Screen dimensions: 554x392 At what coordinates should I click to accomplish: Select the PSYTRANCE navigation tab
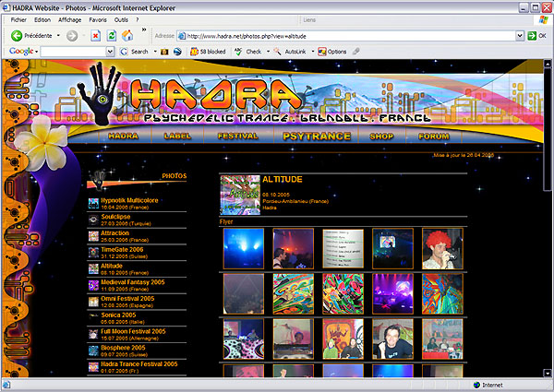317,137
